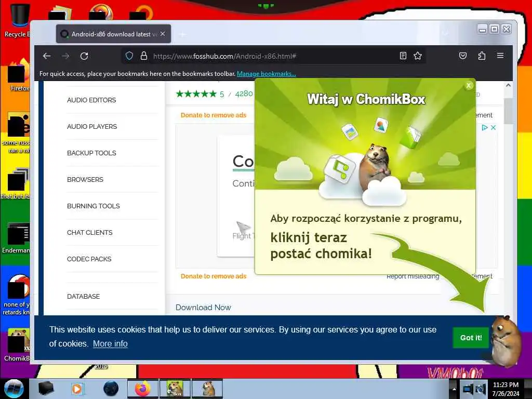Close the ad with the blue X

click(494, 128)
